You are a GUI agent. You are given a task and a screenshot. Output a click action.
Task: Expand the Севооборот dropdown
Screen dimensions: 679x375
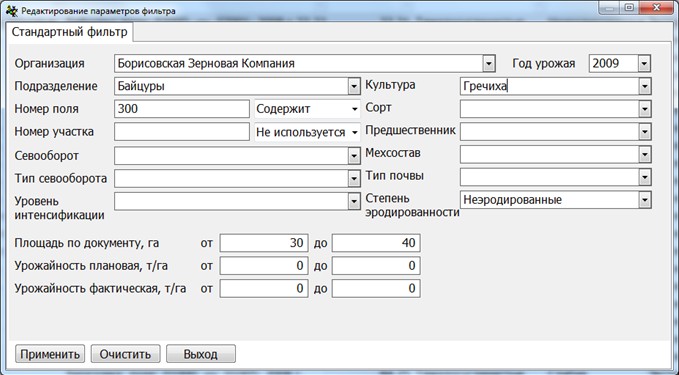tap(354, 155)
